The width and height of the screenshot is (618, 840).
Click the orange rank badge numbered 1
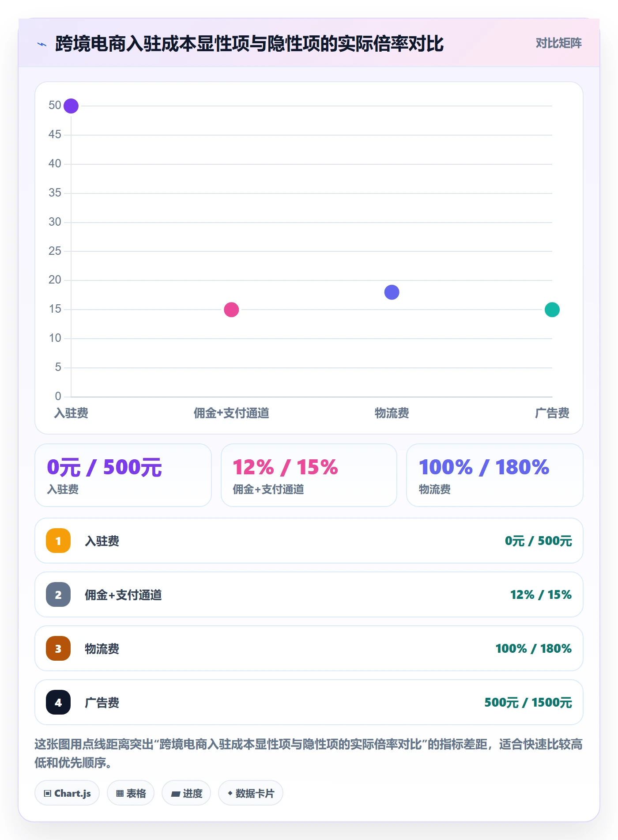pos(58,541)
